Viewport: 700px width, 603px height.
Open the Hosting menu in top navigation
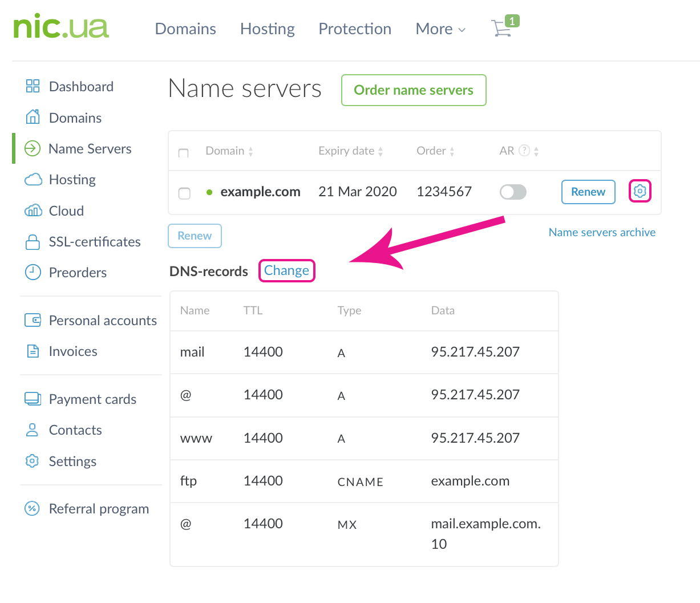click(267, 29)
